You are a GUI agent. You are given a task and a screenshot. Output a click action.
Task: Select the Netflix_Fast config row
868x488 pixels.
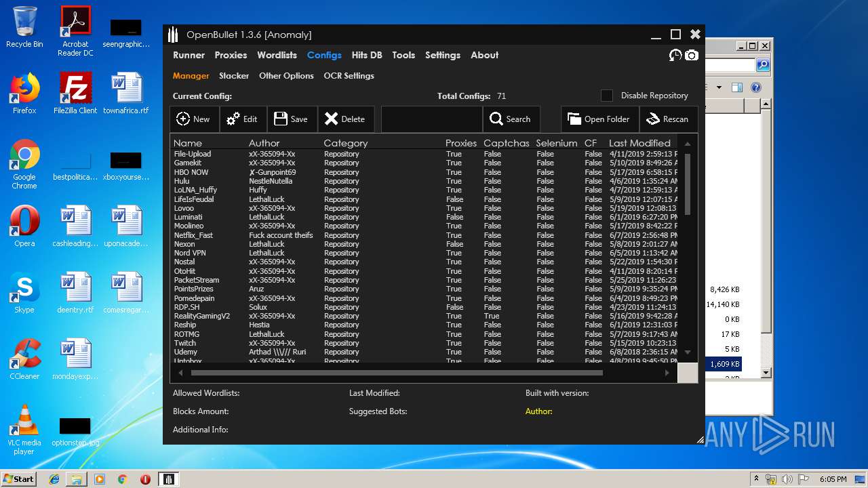pos(425,235)
